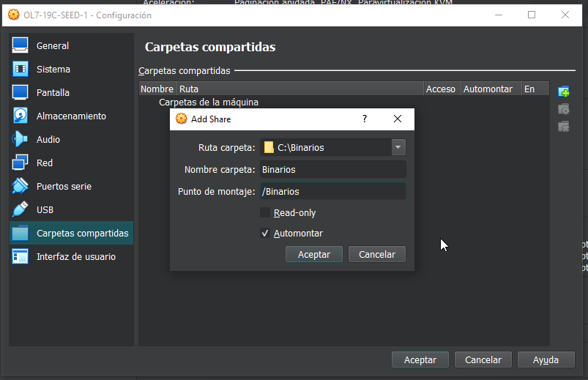Screen dimensions: 588x380
Task: Switch to the General settings page
Action: click(53, 45)
